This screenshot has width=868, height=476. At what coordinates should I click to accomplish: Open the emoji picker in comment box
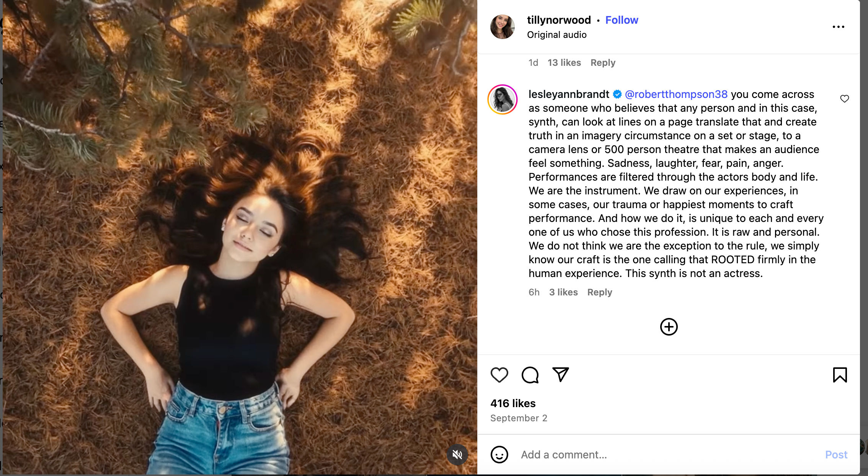[499, 455]
